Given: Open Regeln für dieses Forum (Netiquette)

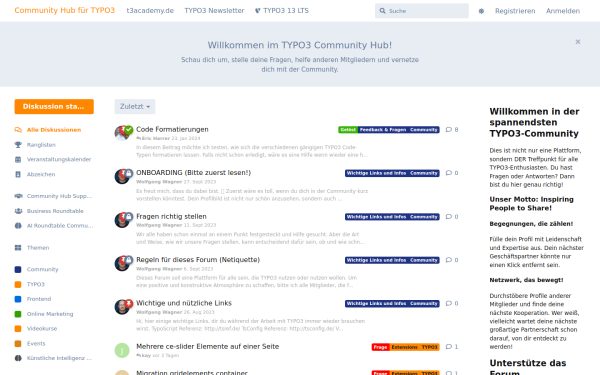Looking at the screenshot, I should [x=198, y=259].
